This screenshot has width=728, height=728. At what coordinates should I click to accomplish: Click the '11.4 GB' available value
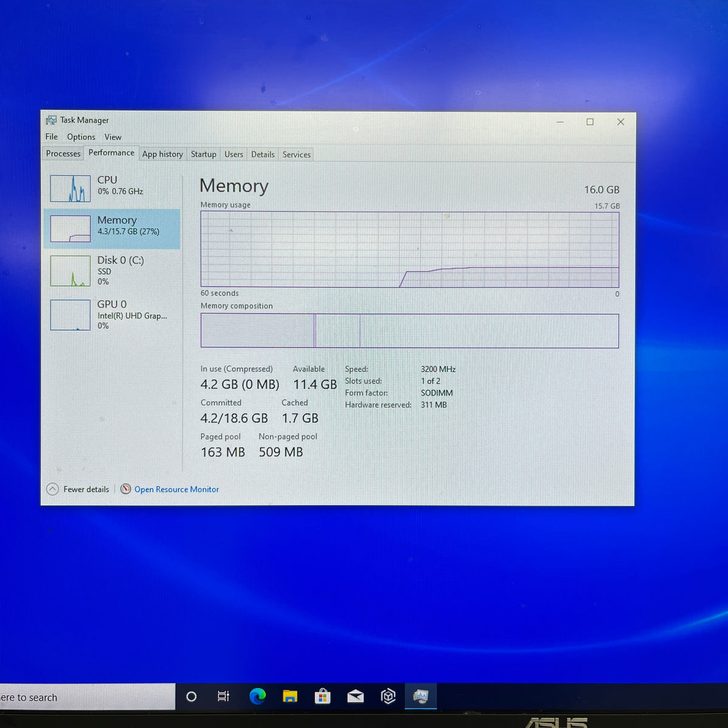tap(315, 385)
